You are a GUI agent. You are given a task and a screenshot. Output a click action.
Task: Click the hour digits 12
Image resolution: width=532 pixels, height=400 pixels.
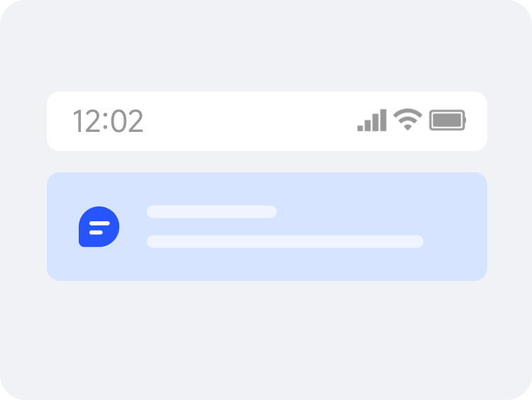[87, 121]
